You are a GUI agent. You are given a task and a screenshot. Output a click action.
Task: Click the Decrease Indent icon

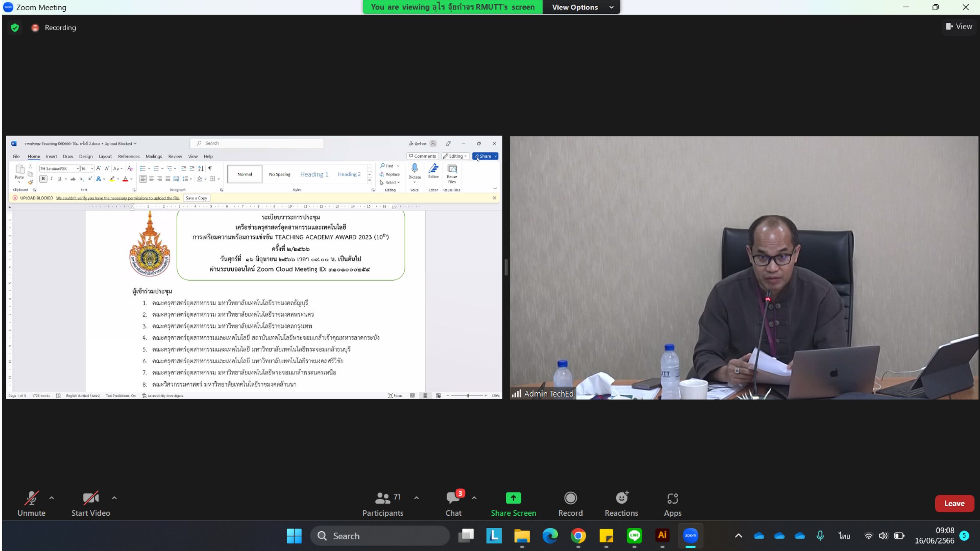pyautogui.click(x=183, y=169)
